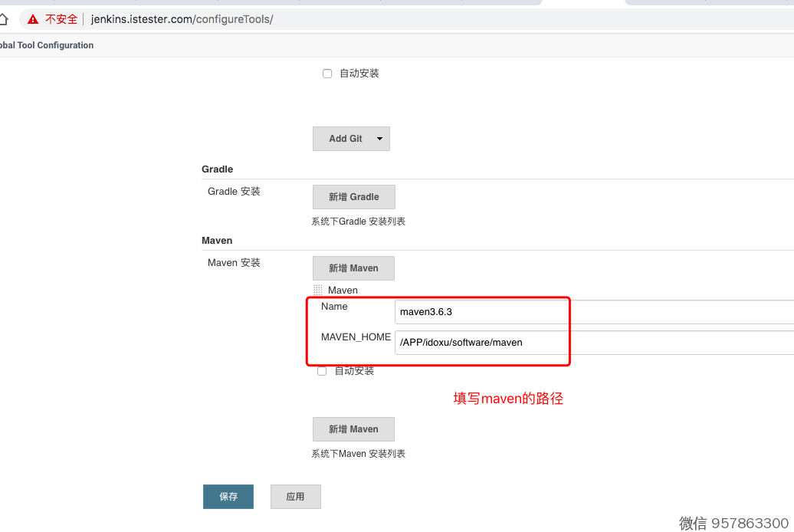Click the red not-secure warning triangle
This screenshot has width=794, height=532.
tap(32, 19)
